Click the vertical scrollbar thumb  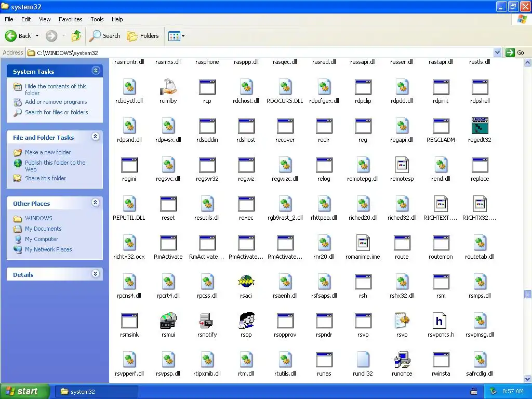point(528,294)
